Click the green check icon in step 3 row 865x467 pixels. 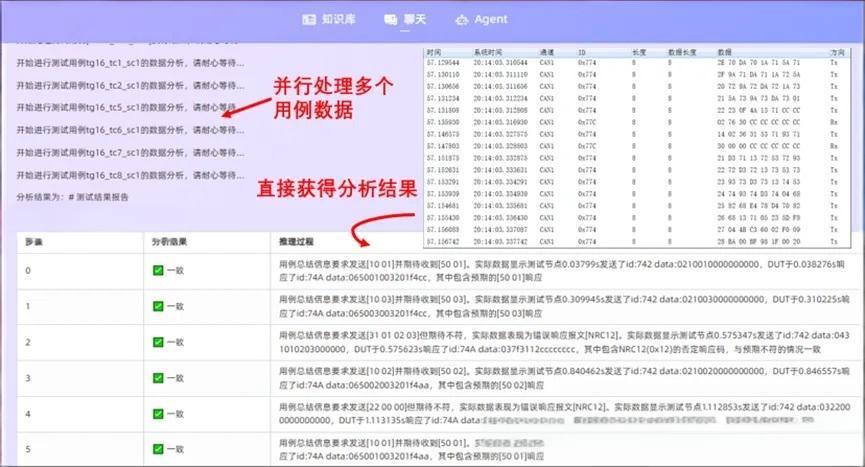158,378
